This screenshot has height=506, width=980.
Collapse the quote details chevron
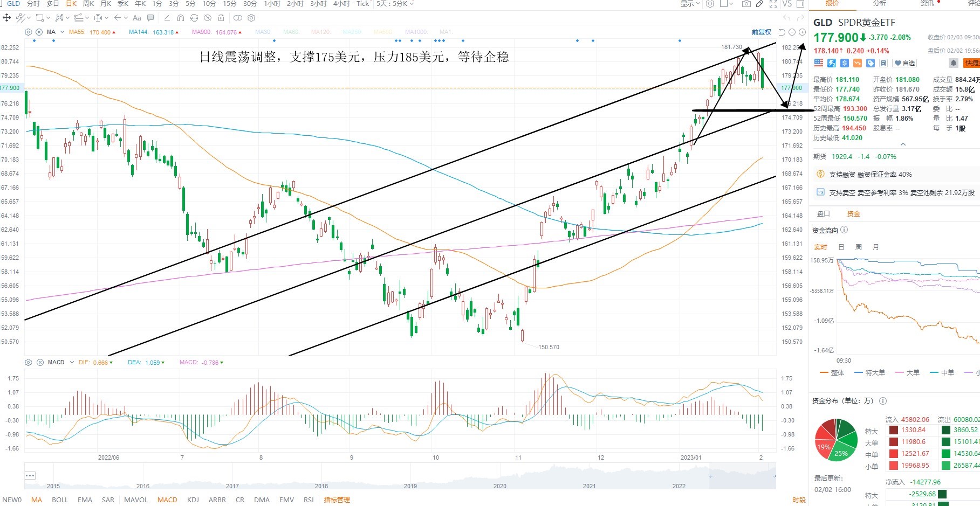[903, 144]
